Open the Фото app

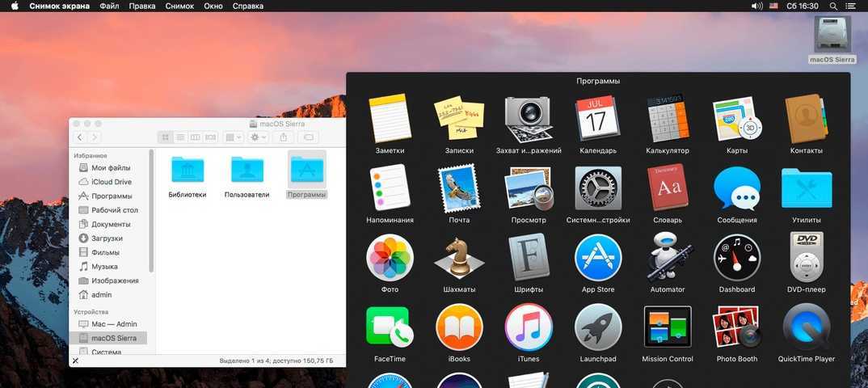pyautogui.click(x=390, y=258)
